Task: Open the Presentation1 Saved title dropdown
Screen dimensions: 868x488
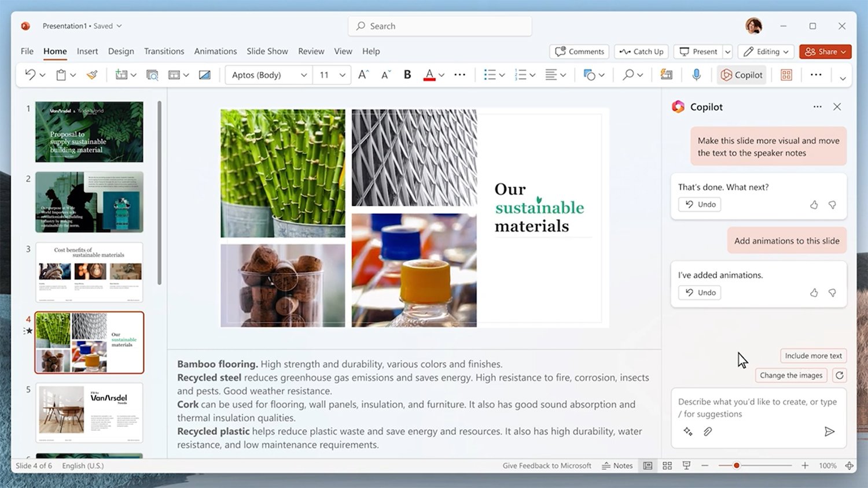Action: pos(82,26)
